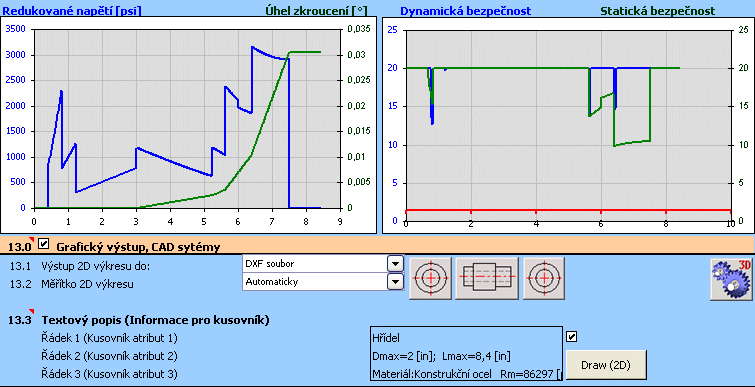Toggle the Grafický výstup section checkbox

click(44, 245)
